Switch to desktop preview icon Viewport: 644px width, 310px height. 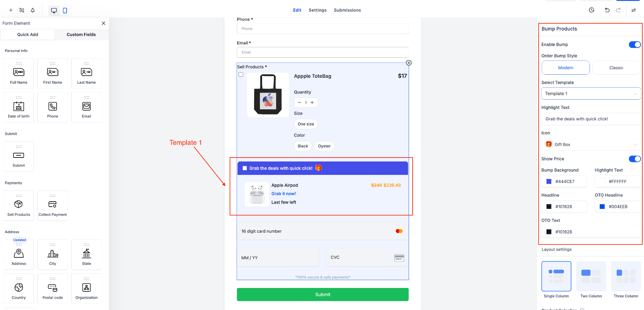54,11
